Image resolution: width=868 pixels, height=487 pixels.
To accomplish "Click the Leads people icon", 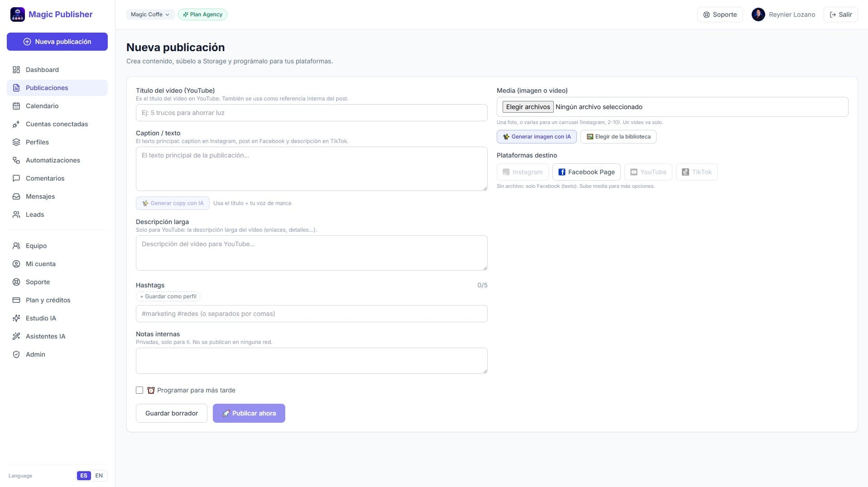I will pyautogui.click(x=16, y=215).
